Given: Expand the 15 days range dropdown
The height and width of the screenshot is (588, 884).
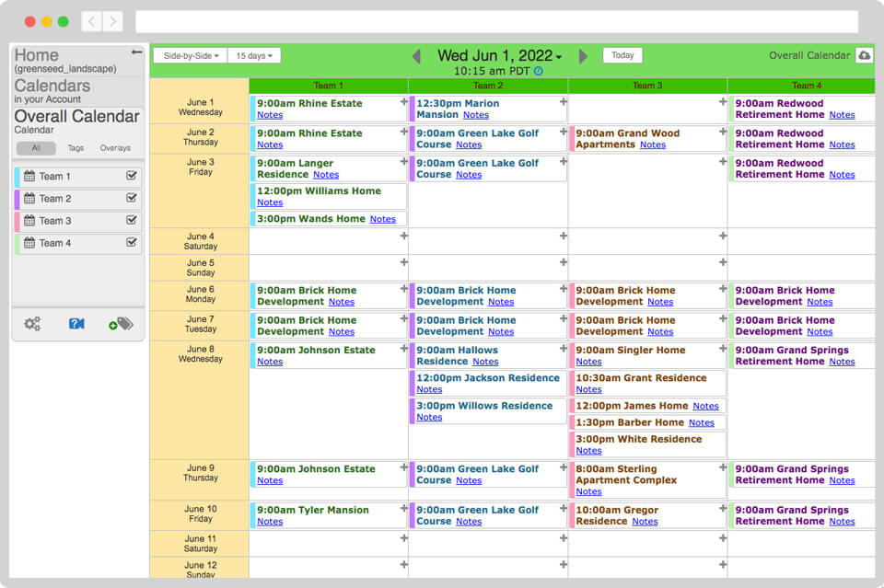Looking at the screenshot, I should (254, 55).
